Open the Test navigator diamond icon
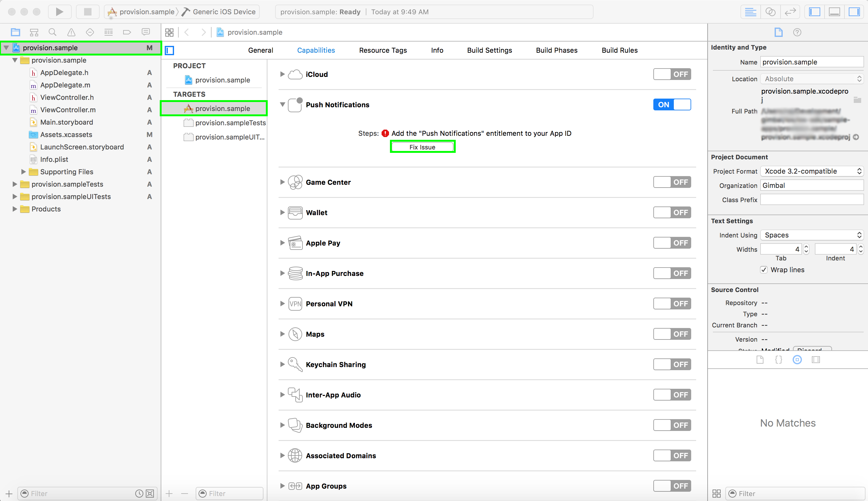This screenshot has width=868, height=501. [90, 32]
